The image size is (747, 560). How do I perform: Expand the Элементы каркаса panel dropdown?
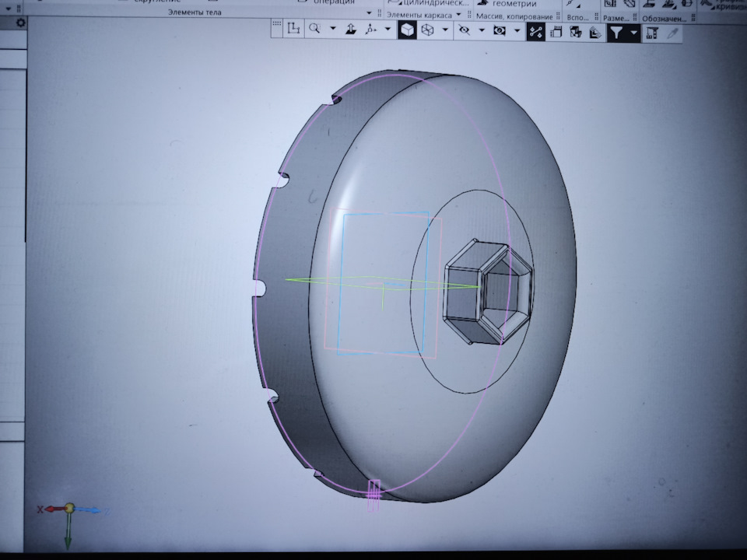(459, 15)
